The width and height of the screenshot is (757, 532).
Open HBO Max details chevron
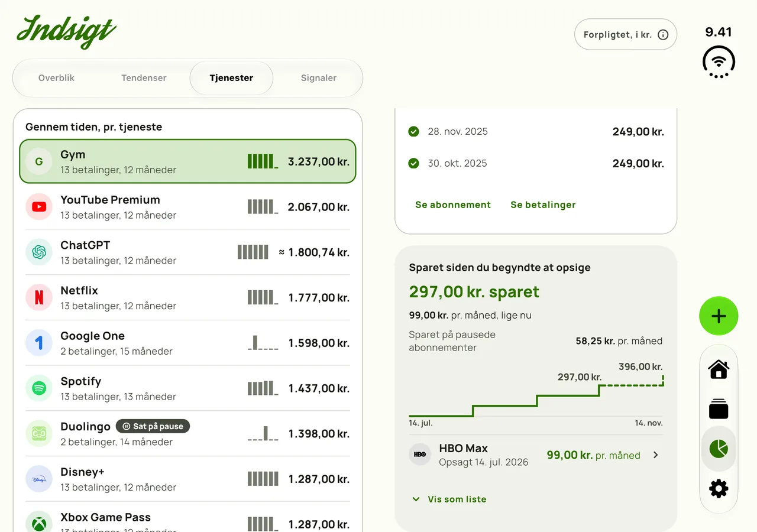point(655,455)
